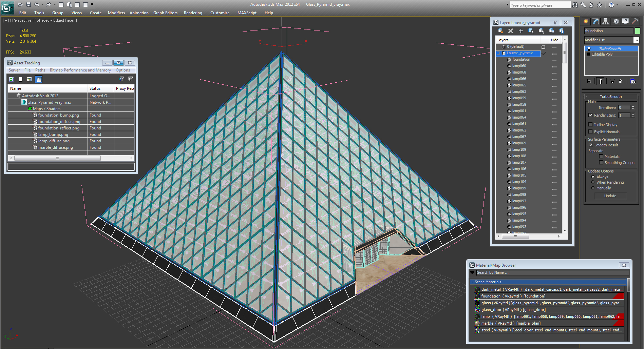Open Paths menu in Asset Tracking

40,70
